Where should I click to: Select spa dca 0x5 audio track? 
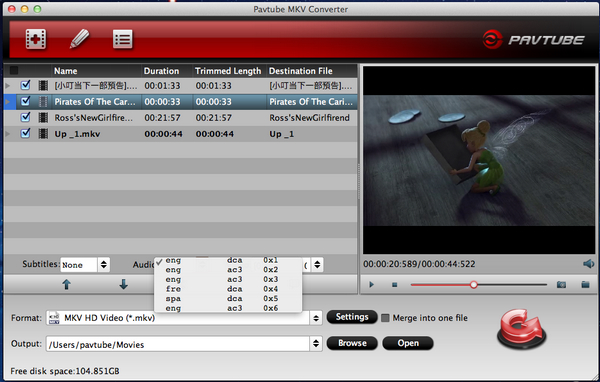tap(228, 299)
